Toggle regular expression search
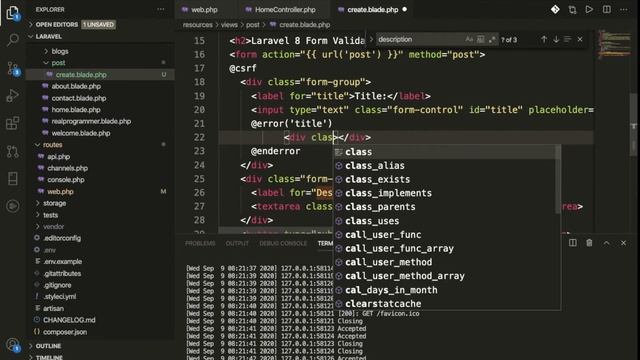This screenshot has width=640, height=360. click(x=492, y=40)
